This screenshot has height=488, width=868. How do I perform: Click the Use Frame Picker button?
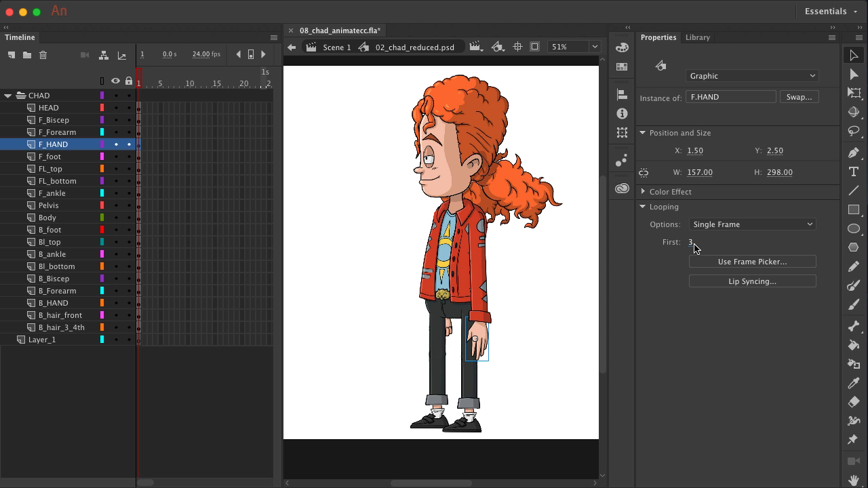coord(752,262)
